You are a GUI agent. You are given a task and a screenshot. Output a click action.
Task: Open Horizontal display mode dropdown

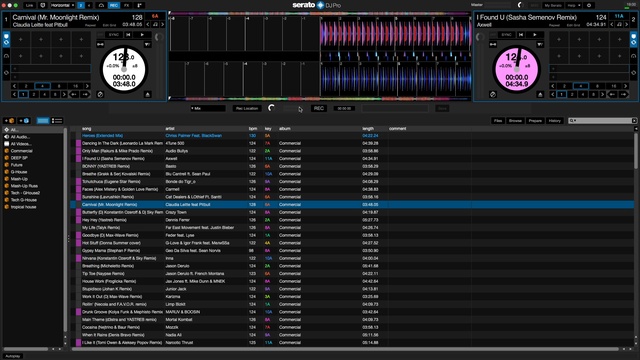[62, 5]
